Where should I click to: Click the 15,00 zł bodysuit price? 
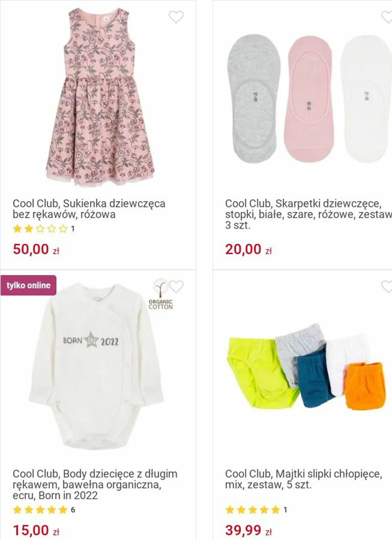pos(36,530)
